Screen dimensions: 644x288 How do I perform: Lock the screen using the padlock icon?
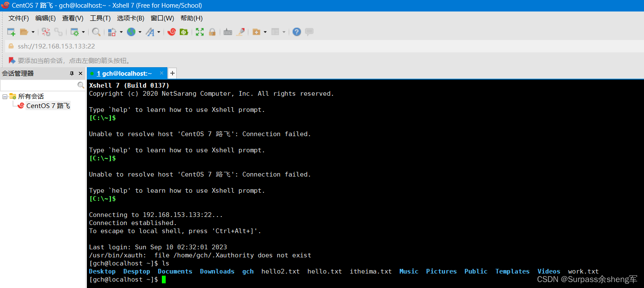click(x=212, y=32)
